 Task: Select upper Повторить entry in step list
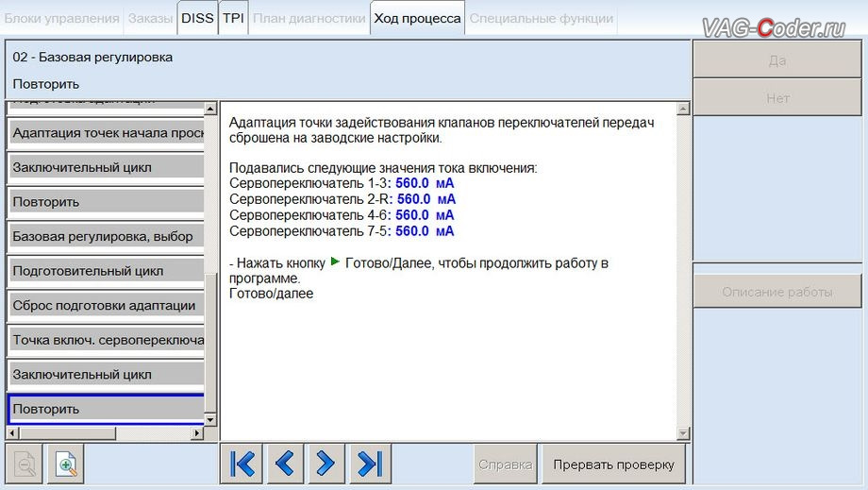(x=107, y=201)
